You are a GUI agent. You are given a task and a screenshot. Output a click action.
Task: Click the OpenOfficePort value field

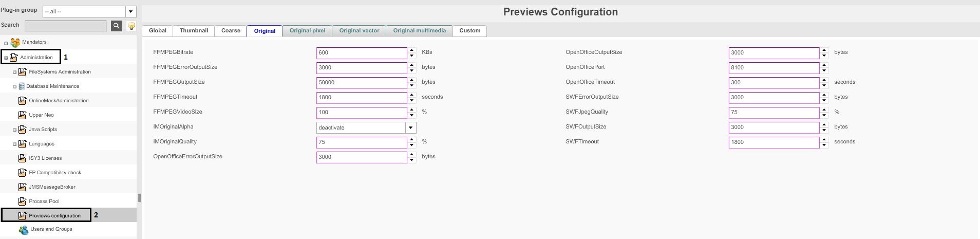pos(774,68)
